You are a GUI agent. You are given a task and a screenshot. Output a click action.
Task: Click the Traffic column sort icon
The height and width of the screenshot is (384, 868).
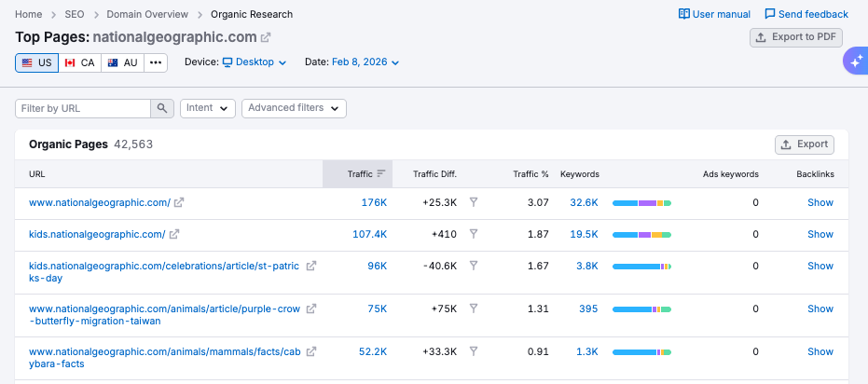(380, 174)
